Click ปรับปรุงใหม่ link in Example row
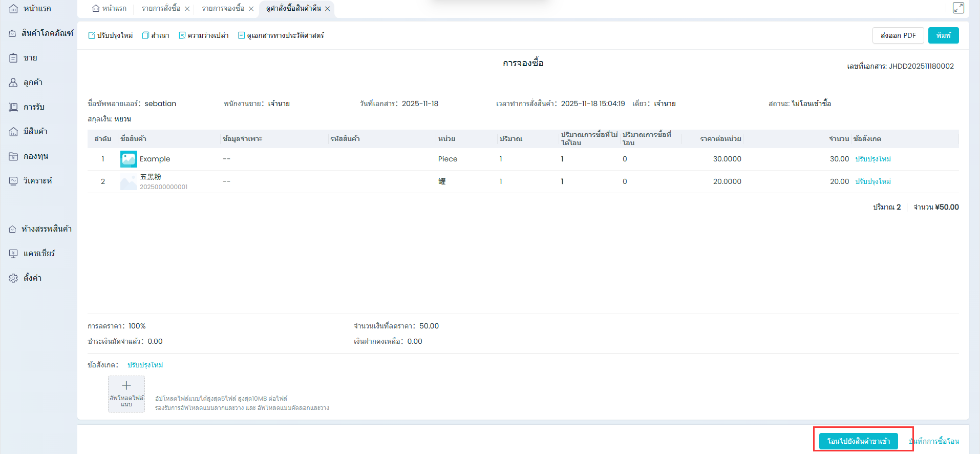This screenshot has height=454, width=980. (x=873, y=159)
